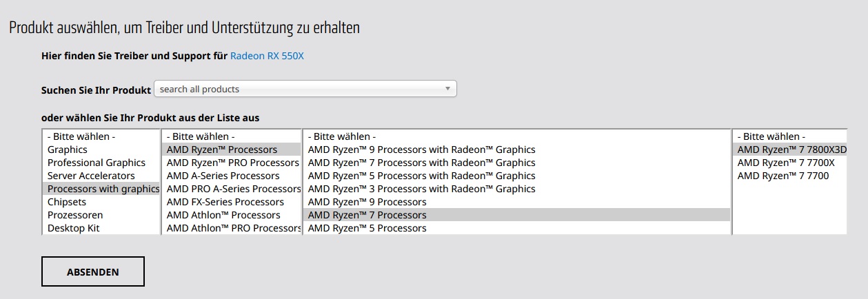Select AMD Ryzen 7 7800X3D model

(791, 149)
